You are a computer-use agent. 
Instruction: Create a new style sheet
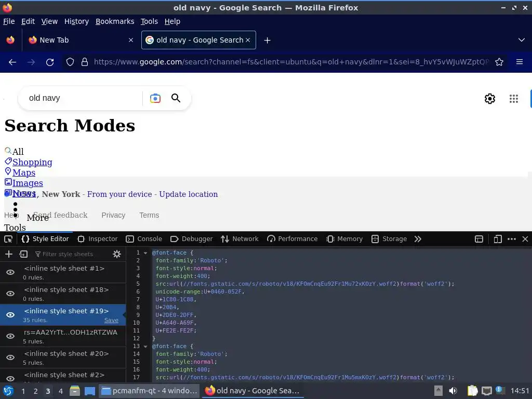(x=9, y=254)
